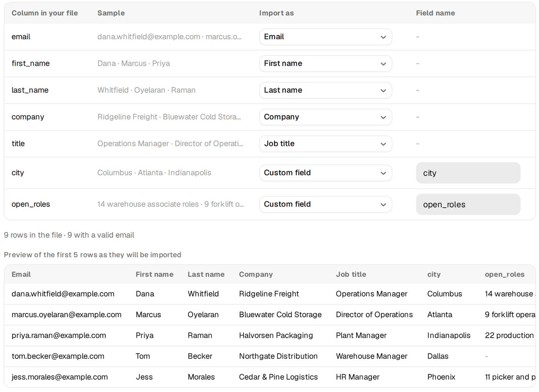539x392 pixels.
Task: Click the Warehouse Manager cell
Action: point(372,356)
